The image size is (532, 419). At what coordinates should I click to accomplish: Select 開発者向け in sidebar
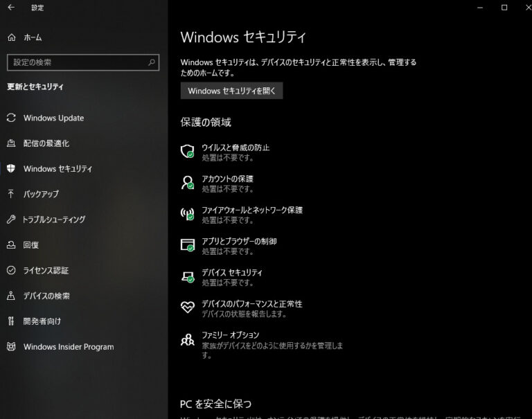42,321
